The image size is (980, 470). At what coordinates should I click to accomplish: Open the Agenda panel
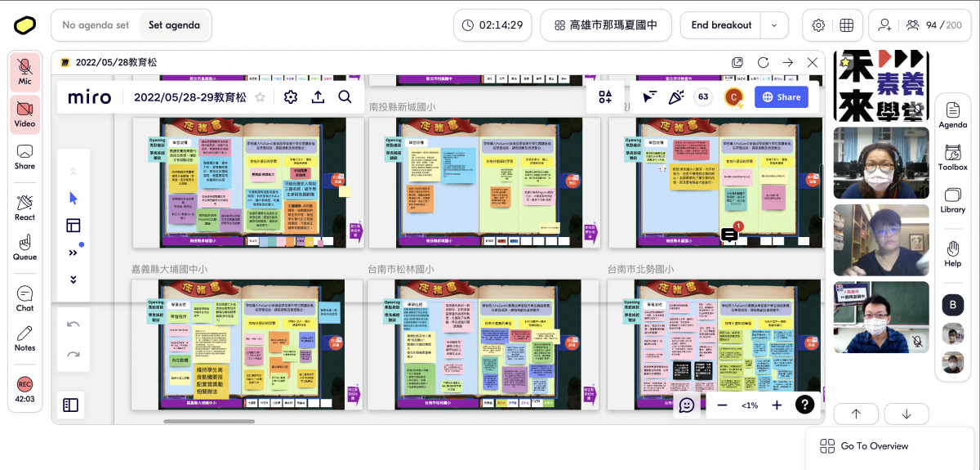pos(952,115)
